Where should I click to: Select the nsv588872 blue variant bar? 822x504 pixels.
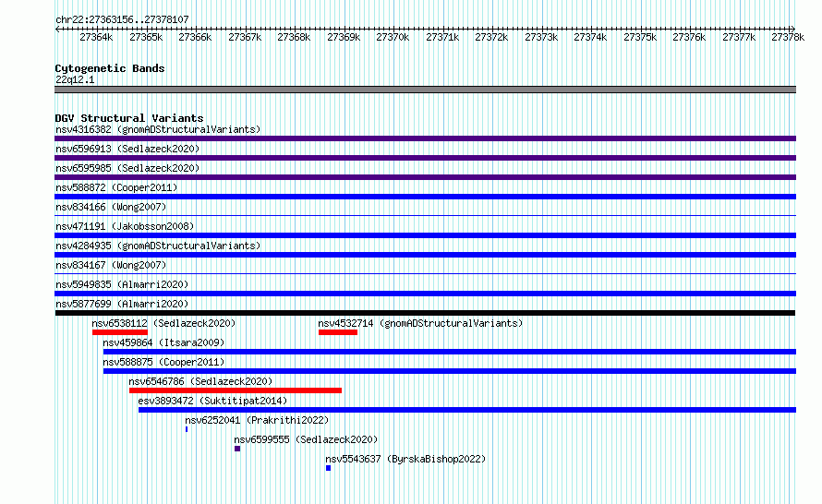pyautogui.click(x=425, y=197)
